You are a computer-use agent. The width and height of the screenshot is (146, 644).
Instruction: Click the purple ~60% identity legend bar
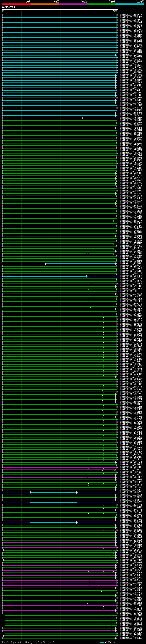pos(73,4)
